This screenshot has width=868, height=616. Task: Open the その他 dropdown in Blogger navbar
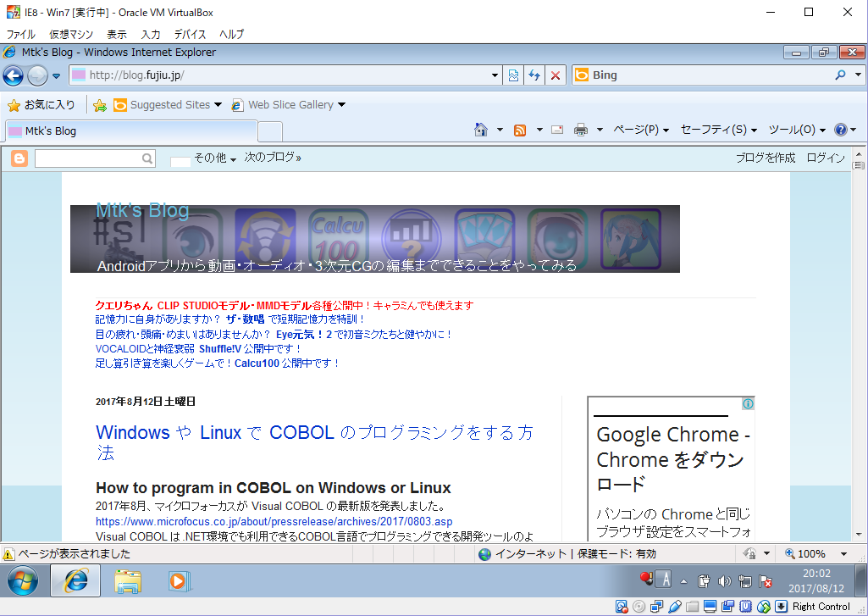(x=215, y=158)
